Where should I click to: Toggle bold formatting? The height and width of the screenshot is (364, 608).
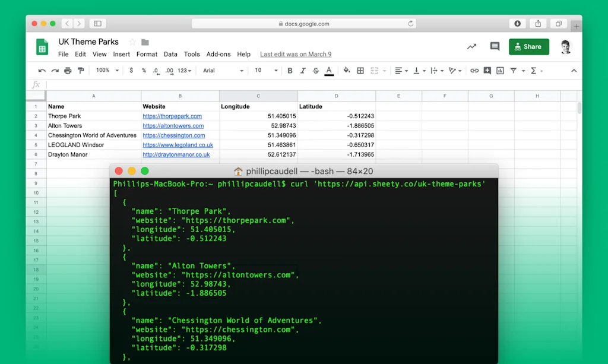290,70
